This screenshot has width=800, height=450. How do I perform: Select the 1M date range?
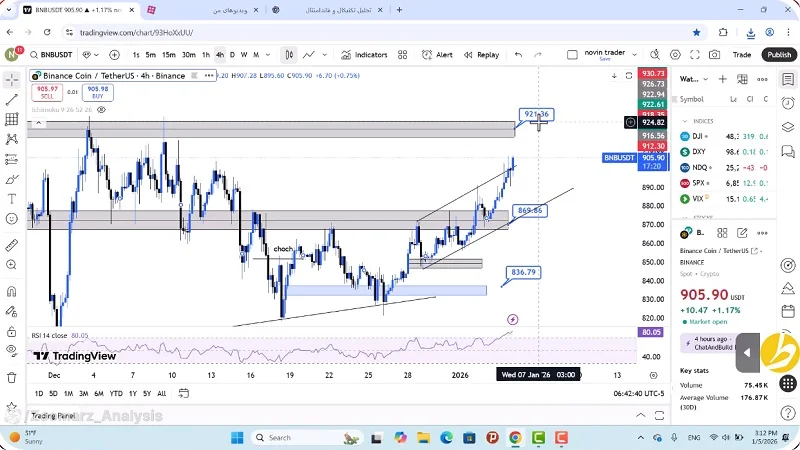[x=68, y=393]
